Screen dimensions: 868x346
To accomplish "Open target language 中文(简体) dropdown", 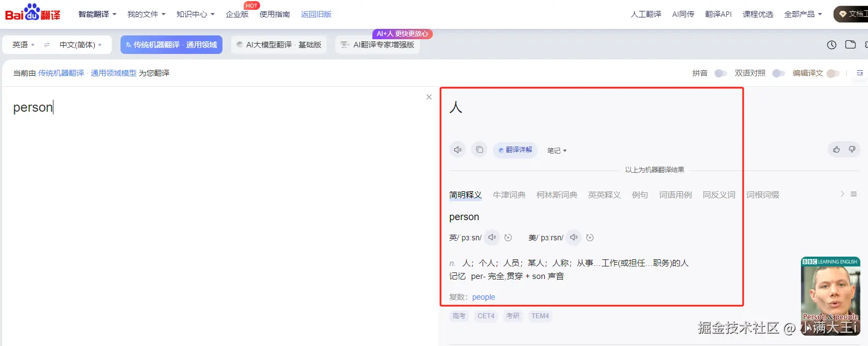I will [x=81, y=45].
